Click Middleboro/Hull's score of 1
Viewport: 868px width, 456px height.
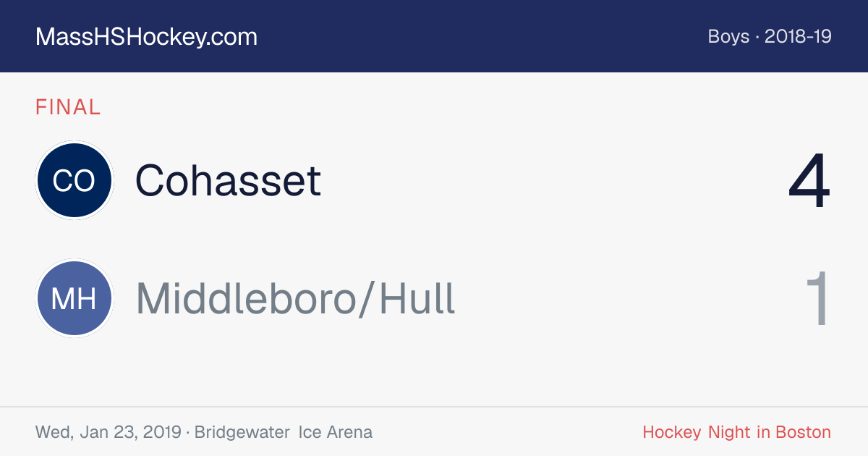[x=818, y=299]
